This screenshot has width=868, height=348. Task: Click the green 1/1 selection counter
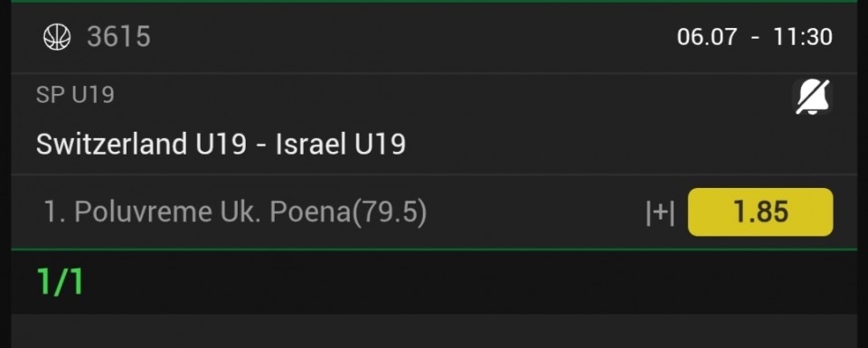click(x=60, y=282)
